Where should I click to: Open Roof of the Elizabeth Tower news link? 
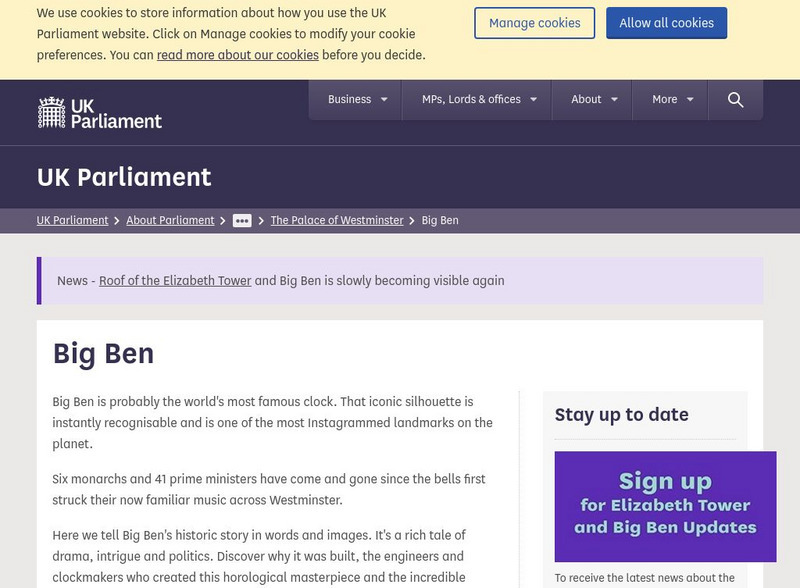(x=175, y=281)
